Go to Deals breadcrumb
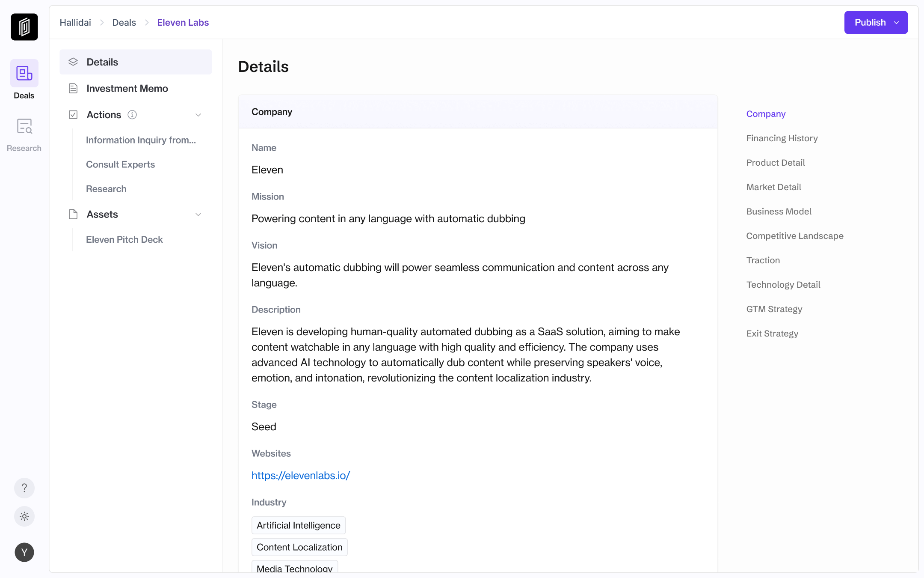Viewport: 924px width, 578px height. 124,22
